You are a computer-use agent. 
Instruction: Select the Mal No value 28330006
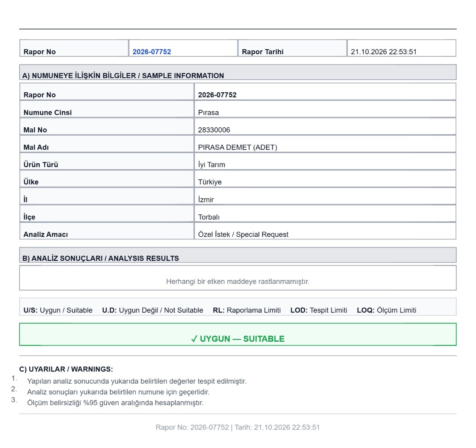(x=214, y=130)
